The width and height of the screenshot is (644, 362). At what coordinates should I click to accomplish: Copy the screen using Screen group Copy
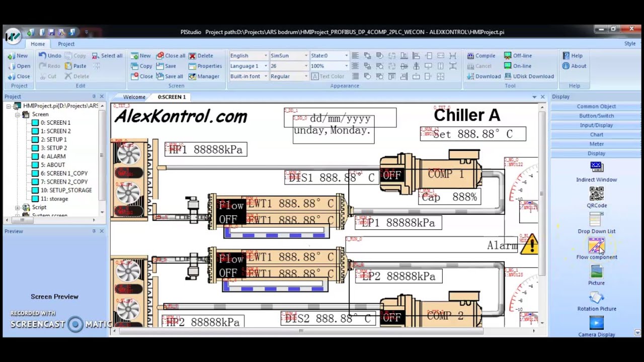[141, 66]
